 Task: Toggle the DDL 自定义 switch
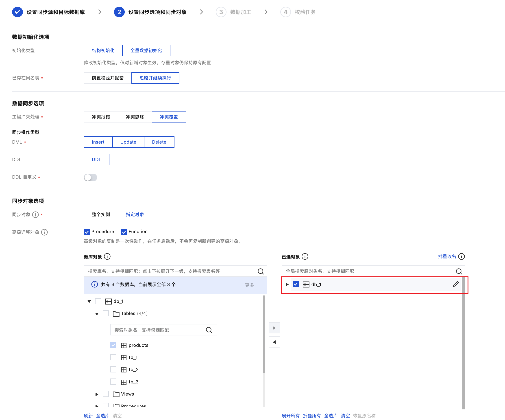tap(90, 177)
